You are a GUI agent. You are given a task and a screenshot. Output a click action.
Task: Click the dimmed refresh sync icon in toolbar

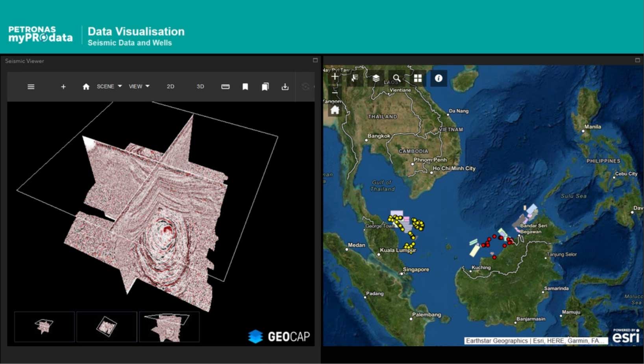[305, 87]
